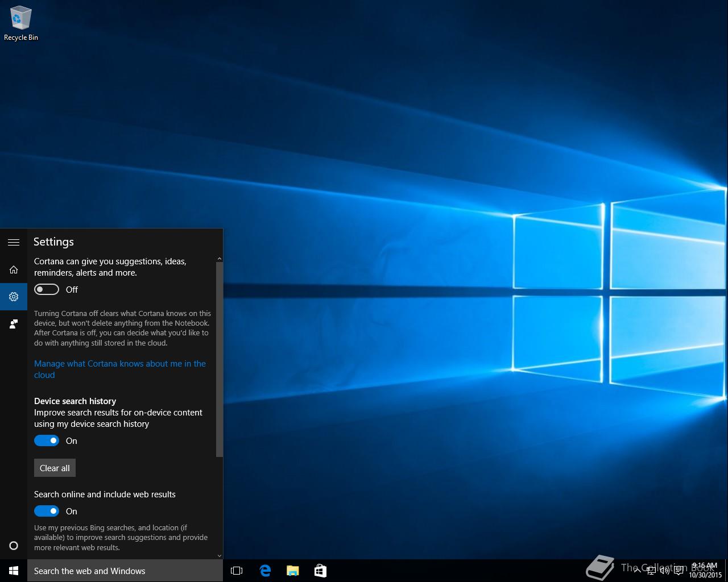Viewport: 728px width, 582px height.
Task: Click the Settings panel scrollbar thumb
Action: point(220,359)
